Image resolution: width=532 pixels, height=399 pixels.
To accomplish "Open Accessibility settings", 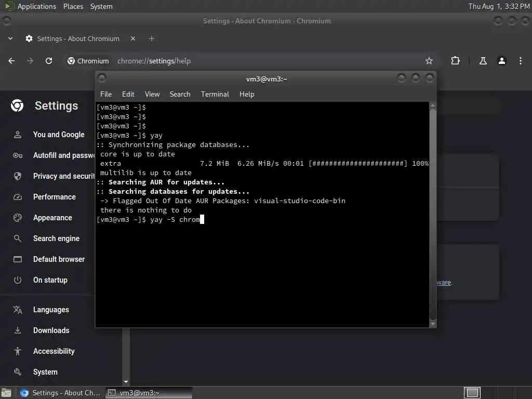I will click(x=54, y=351).
